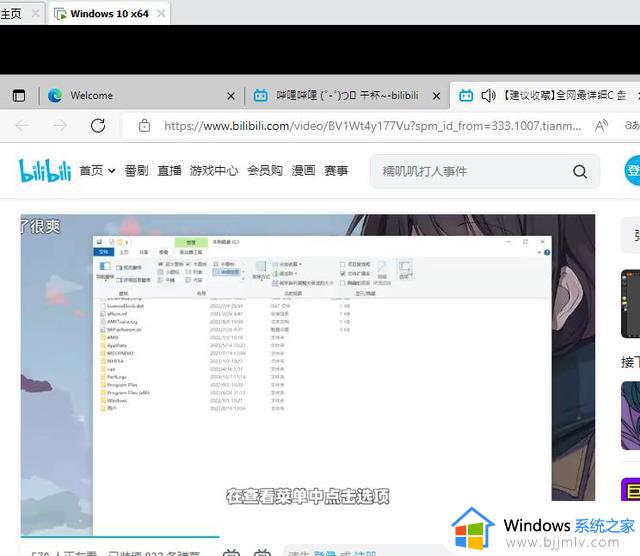Close the Windows 10 x64 VM tab
The image size is (640, 556).
[x=161, y=13]
